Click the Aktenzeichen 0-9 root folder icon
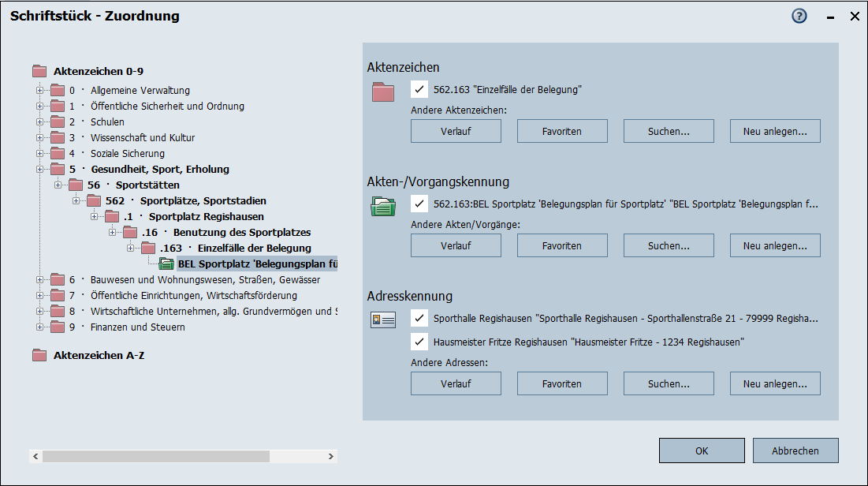Image resolution: width=868 pixels, height=486 pixels. 39,71
